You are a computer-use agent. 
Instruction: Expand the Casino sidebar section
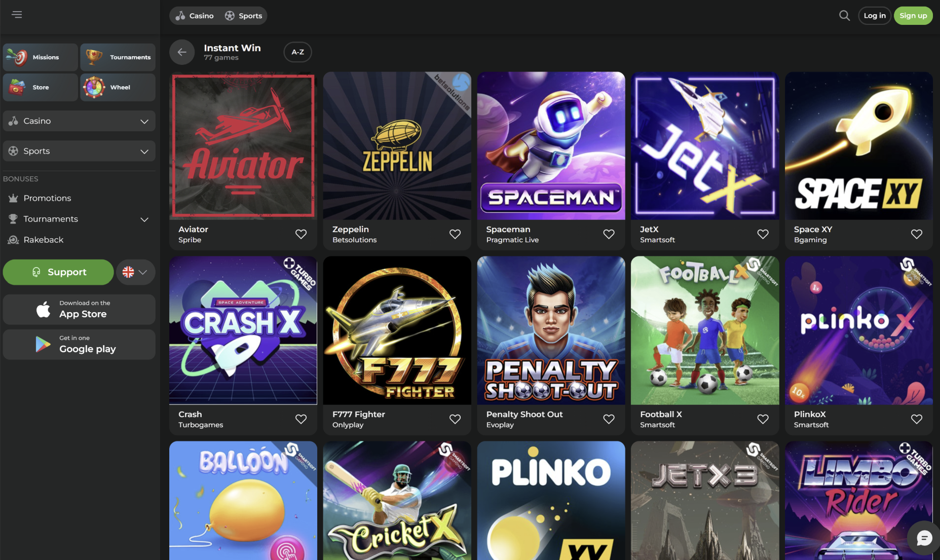coord(79,121)
